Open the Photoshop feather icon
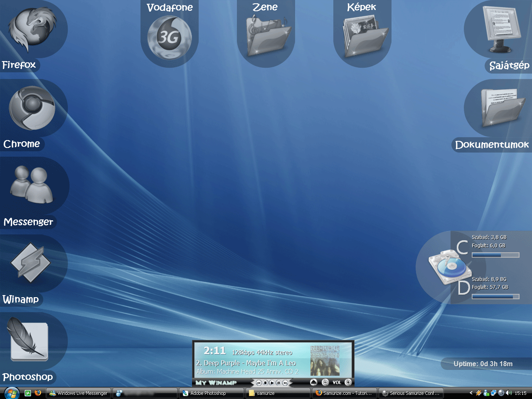 coord(28,339)
